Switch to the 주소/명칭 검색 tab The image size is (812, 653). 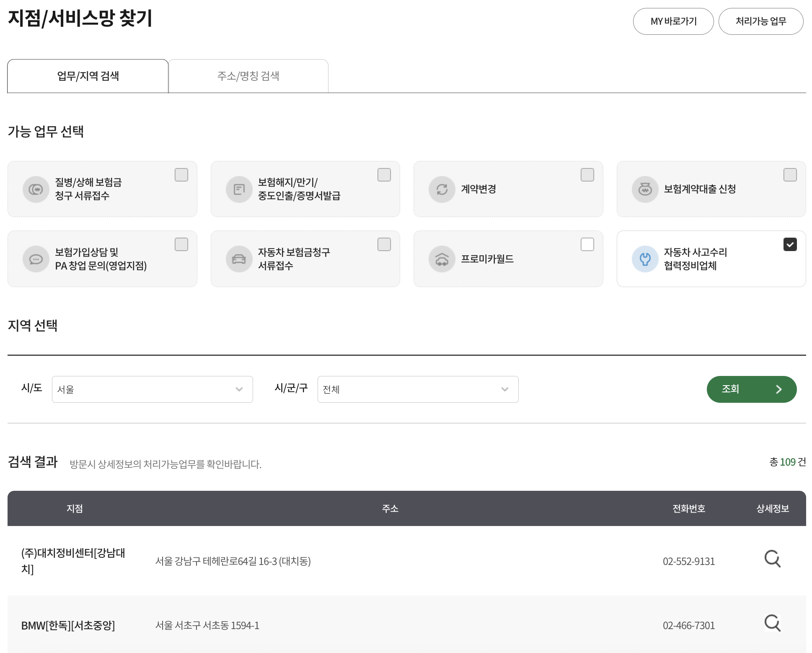(248, 76)
